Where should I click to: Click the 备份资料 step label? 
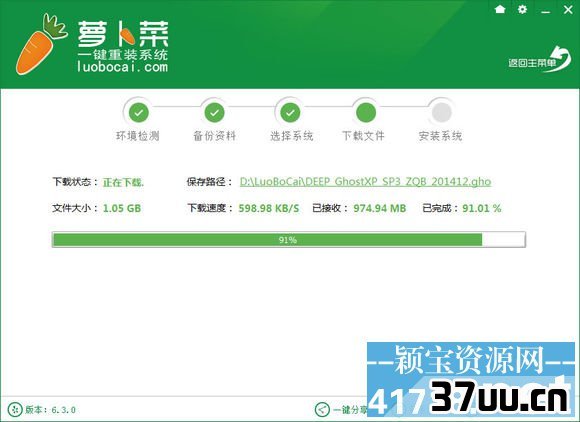pyautogui.click(x=215, y=136)
